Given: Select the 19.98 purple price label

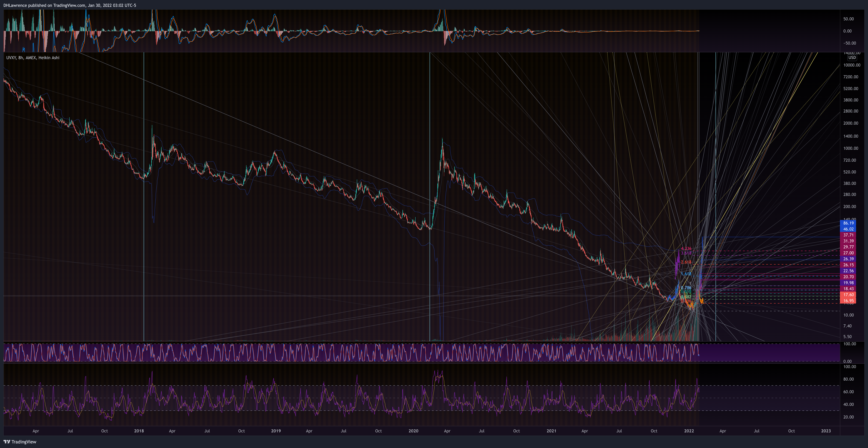Looking at the screenshot, I should 849,283.
